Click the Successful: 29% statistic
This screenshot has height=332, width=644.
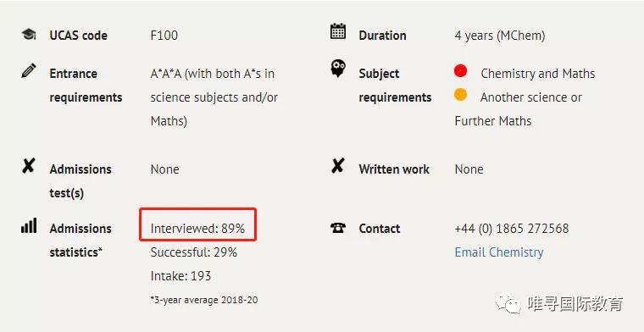[194, 252]
